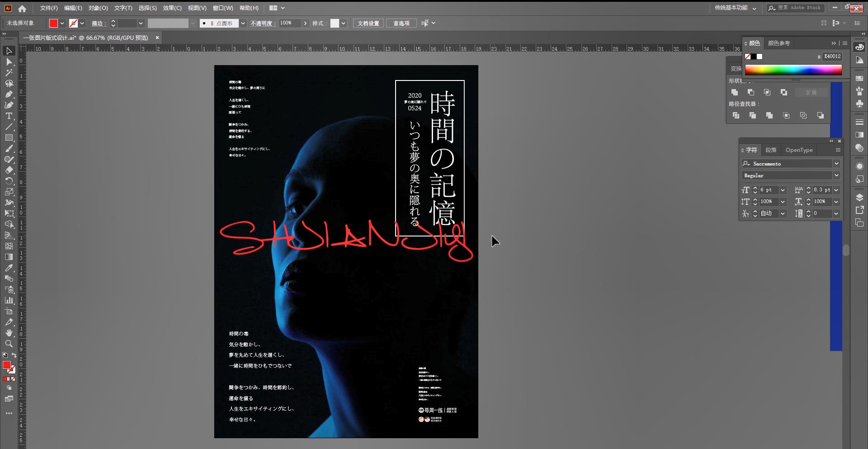Click the Home icon in the top bar
The image size is (868, 449).
(x=22, y=8)
